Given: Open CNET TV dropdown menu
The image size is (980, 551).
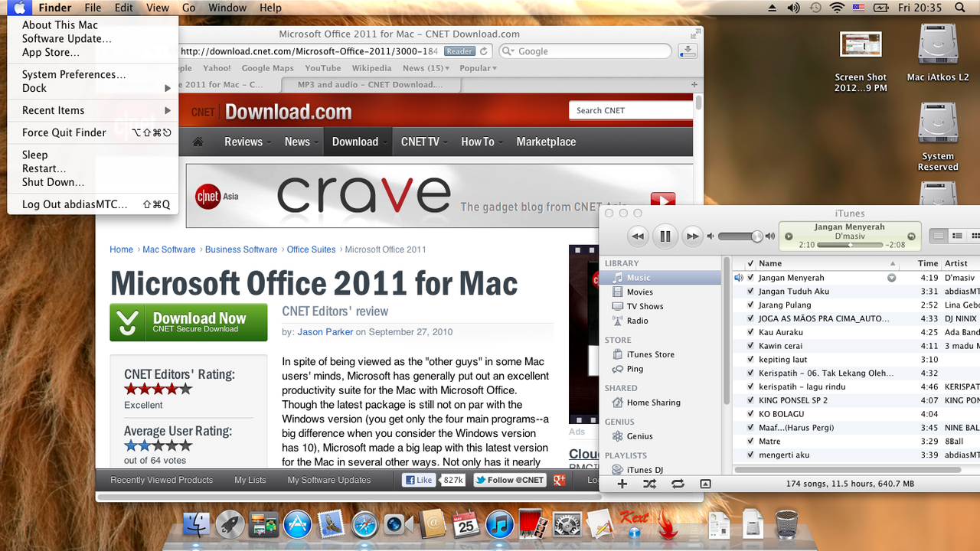Looking at the screenshot, I should 423,142.
